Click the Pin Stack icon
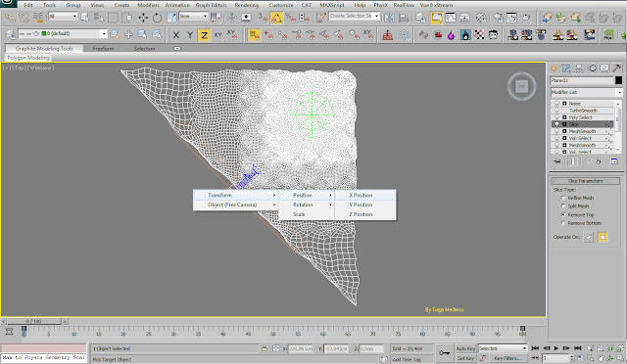Viewport: 627px width, 364px height. coord(557,161)
